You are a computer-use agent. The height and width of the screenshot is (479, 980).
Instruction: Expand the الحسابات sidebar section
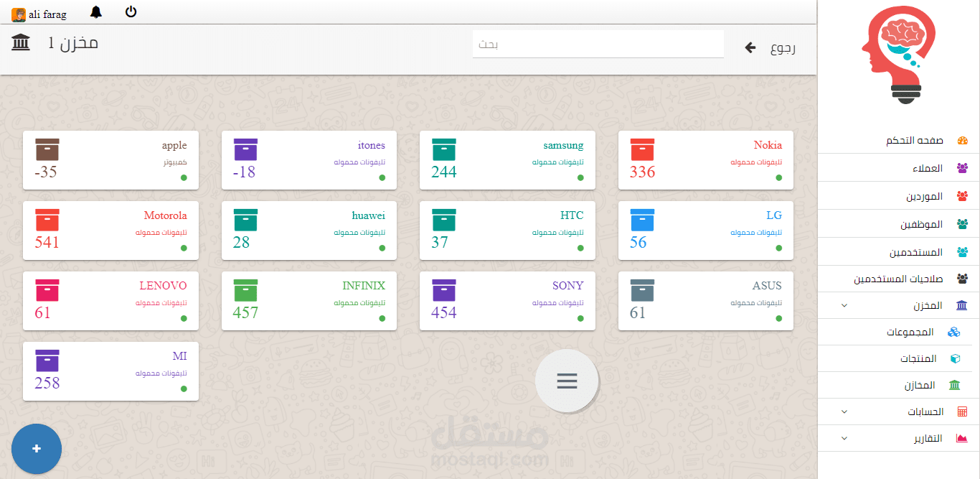coord(898,411)
